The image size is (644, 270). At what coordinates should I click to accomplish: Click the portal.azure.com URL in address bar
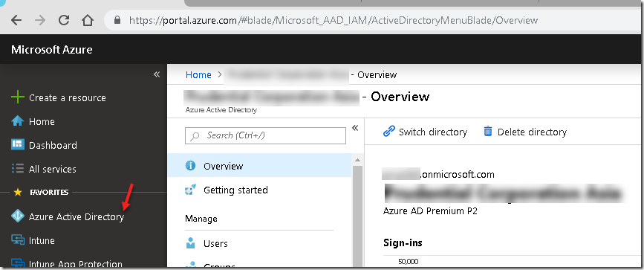pos(333,20)
